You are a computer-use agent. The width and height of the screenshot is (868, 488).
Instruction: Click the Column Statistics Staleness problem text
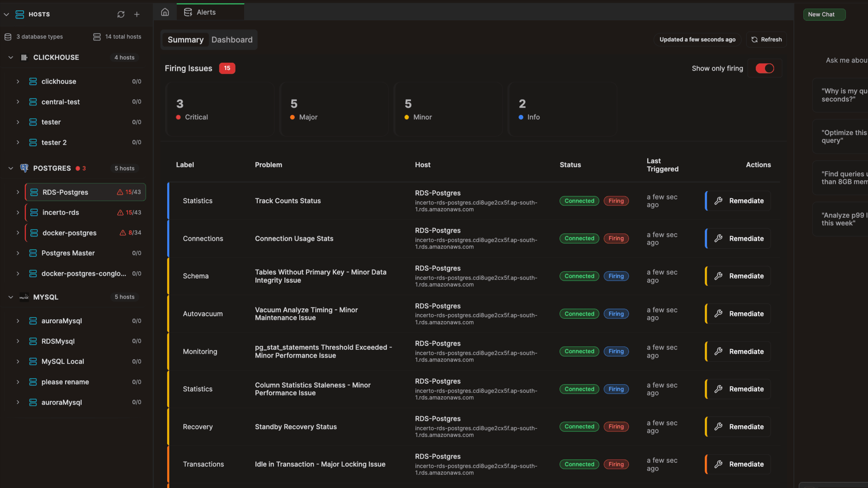[312, 389]
